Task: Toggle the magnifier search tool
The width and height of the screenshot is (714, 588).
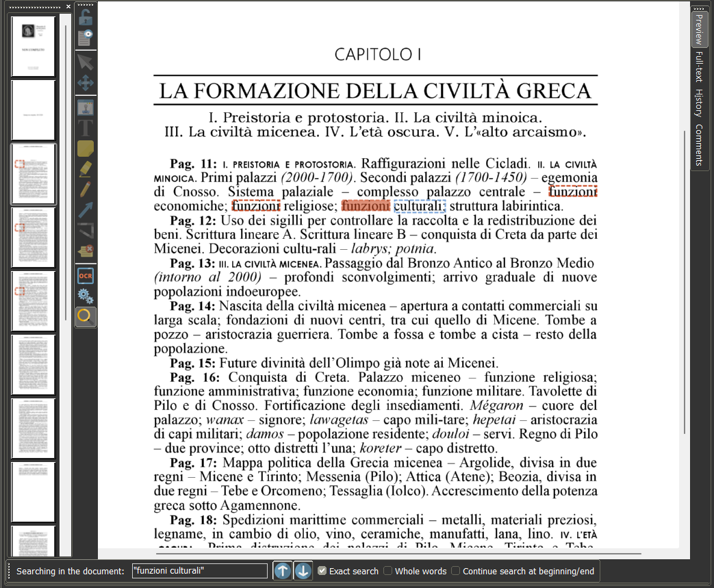Action: tap(85, 316)
